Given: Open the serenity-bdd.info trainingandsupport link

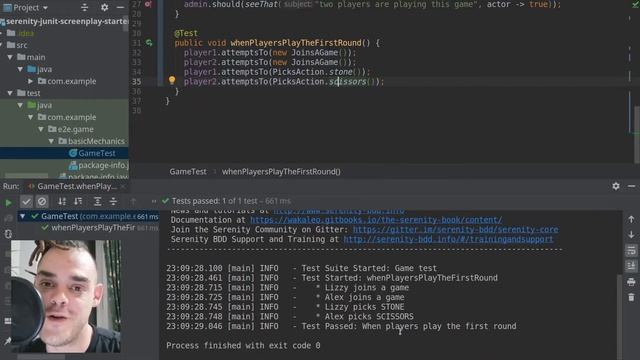Looking at the screenshot, I should click(x=448, y=239).
